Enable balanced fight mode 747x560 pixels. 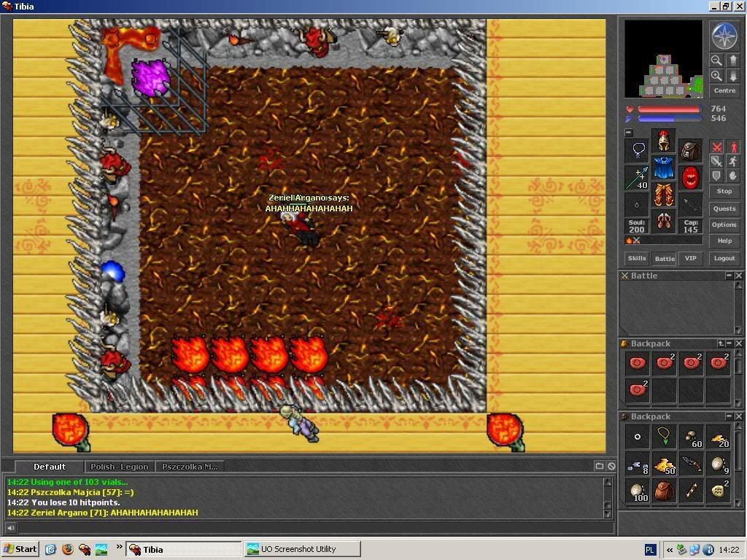click(x=716, y=161)
